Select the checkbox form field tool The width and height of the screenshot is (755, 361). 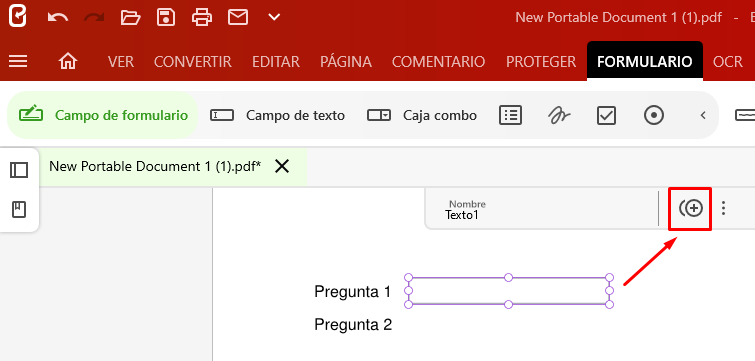(x=606, y=116)
